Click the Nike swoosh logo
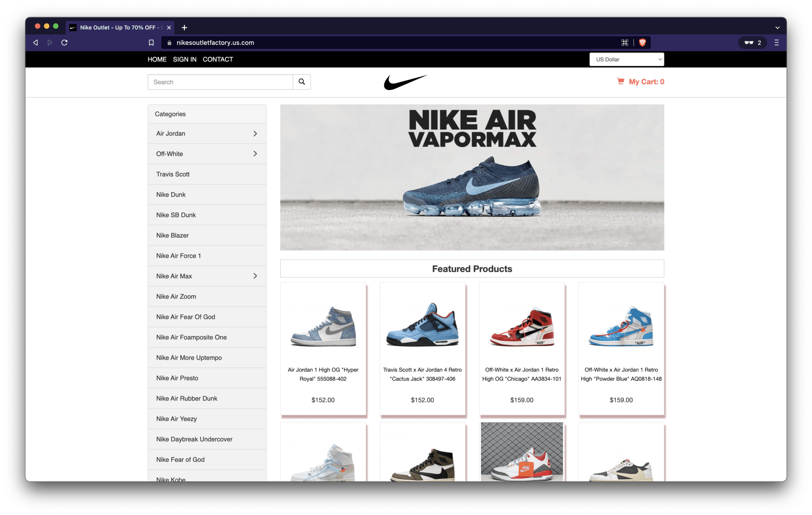Viewport: 812px width, 515px height. tap(405, 82)
